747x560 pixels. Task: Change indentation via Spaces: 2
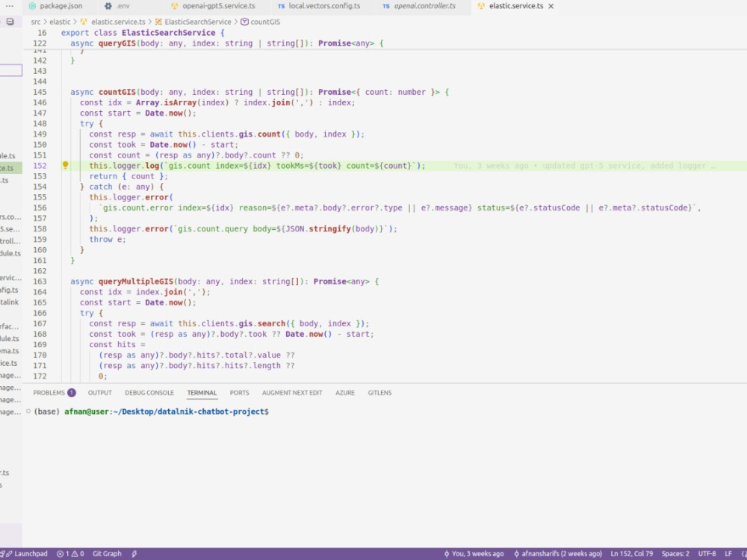[x=675, y=554]
